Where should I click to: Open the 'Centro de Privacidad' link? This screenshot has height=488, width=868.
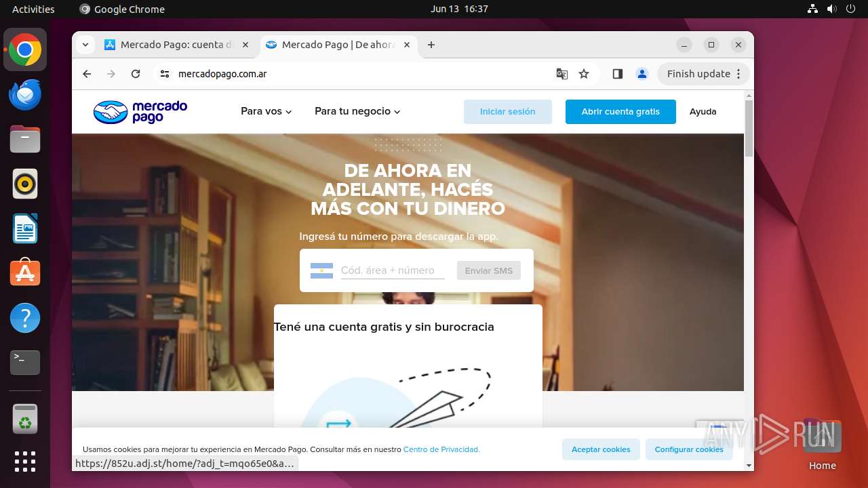[x=441, y=449]
